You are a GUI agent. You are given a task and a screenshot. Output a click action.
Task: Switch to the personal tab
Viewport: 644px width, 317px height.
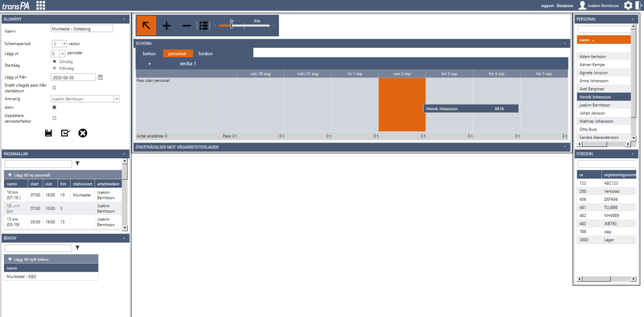tap(178, 54)
